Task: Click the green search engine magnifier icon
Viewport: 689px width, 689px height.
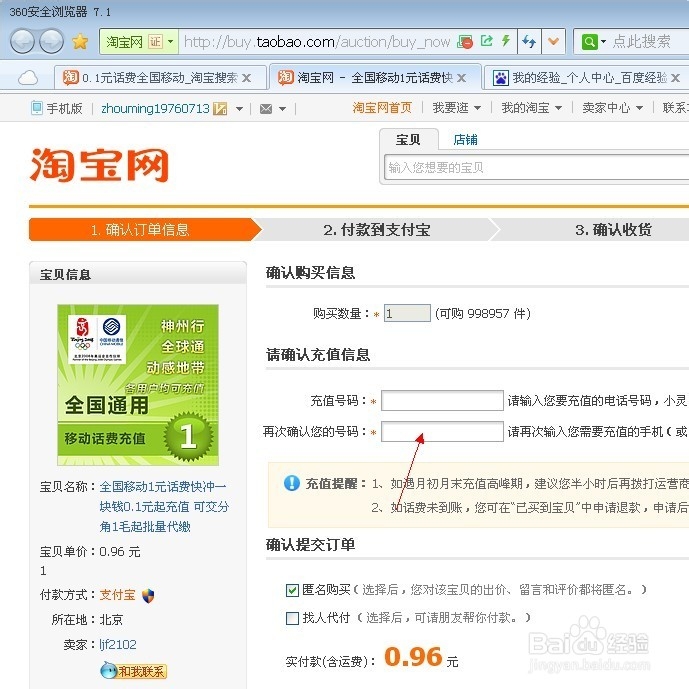Action: pos(589,42)
